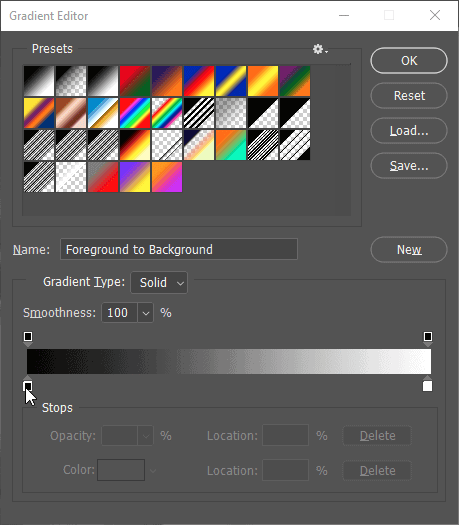
Task: Choose the chrome gradient preset thumbnail
Action: point(103,113)
